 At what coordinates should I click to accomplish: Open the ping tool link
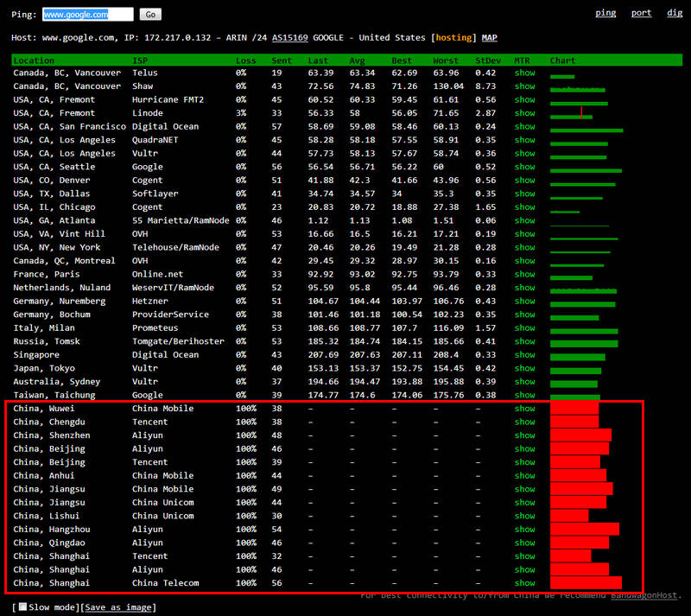[x=605, y=13]
